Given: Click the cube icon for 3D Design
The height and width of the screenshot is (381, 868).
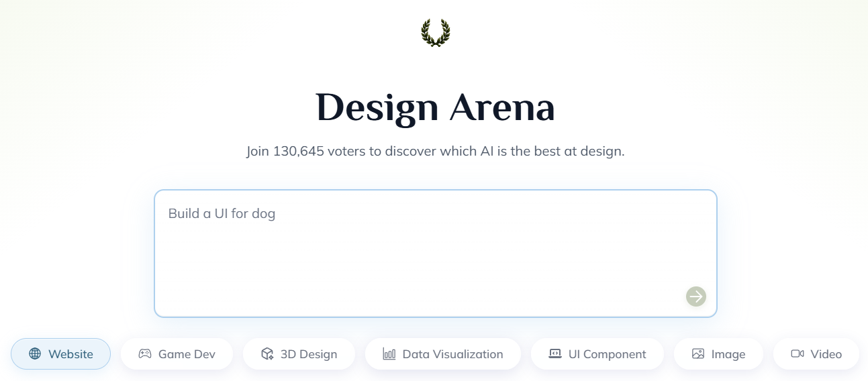Looking at the screenshot, I should [267, 354].
